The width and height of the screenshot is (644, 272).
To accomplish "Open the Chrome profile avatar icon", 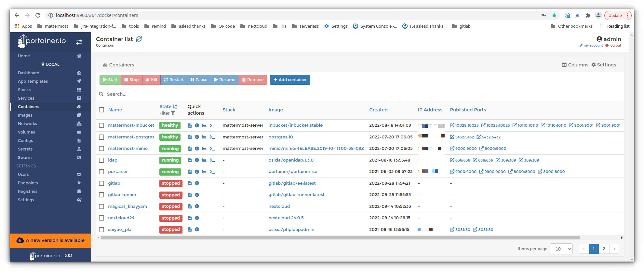I will pyautogui.click(x=598, y=15).
